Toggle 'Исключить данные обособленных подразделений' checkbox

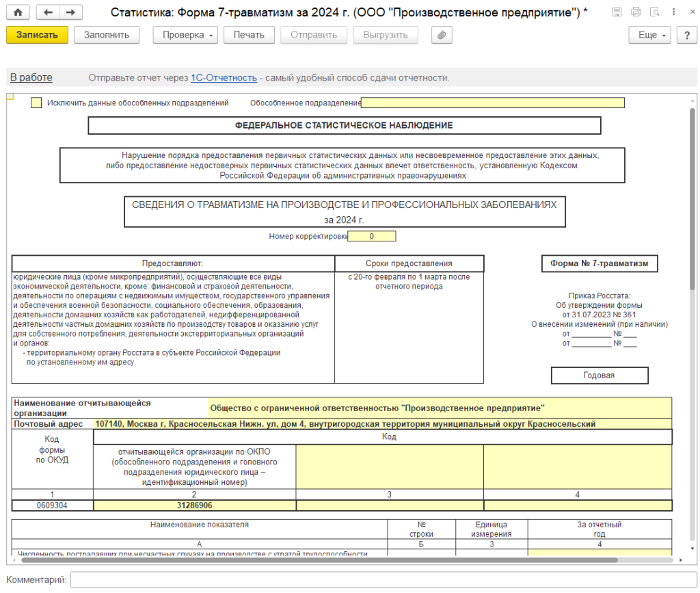36,103
